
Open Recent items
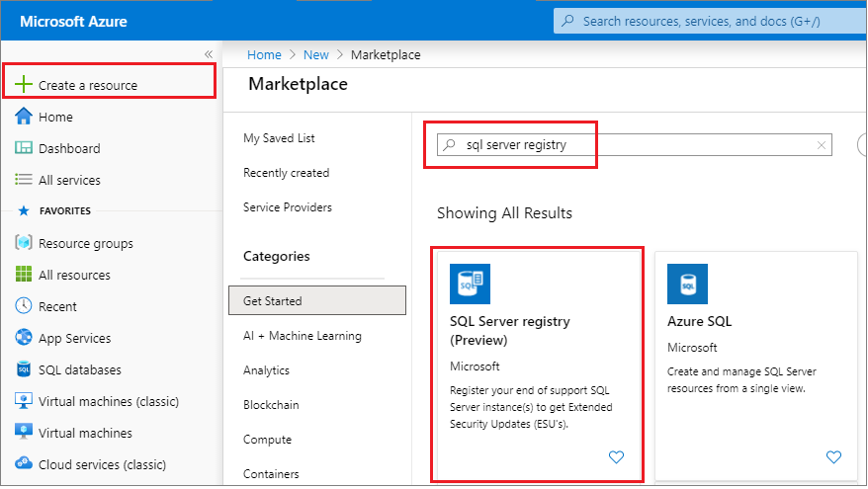coord(57,306)
